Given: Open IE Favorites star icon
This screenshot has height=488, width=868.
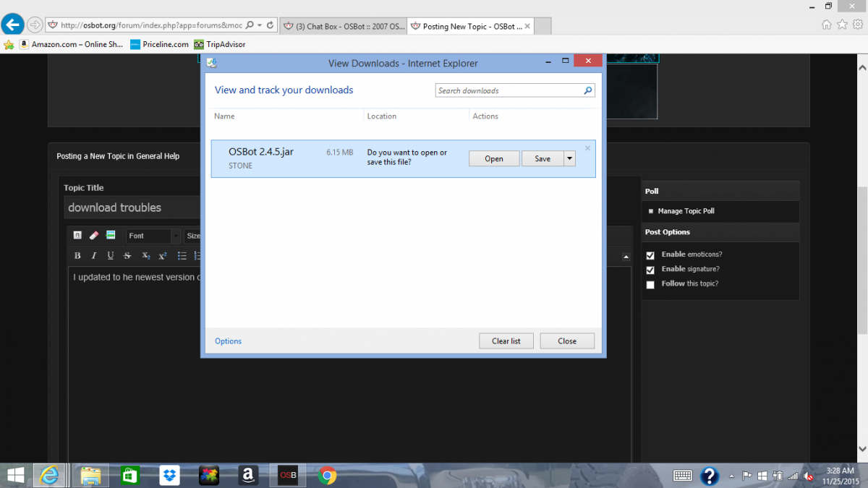Looking at the screenshot, I should tap(842, 25).
